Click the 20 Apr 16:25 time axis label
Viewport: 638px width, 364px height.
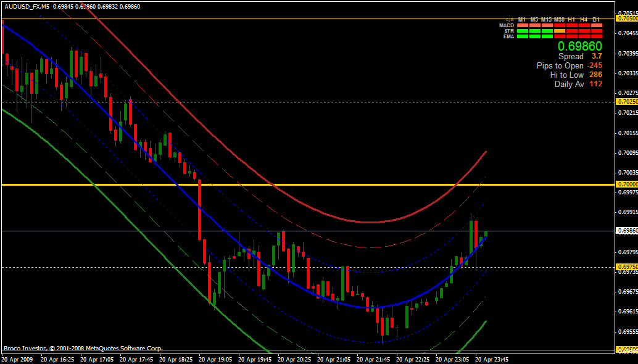pos(57,360)
